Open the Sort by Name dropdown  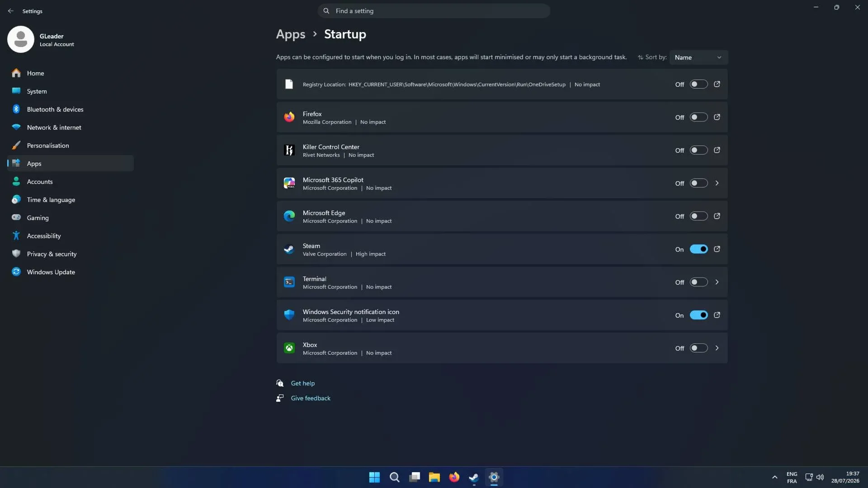tap(698, 57)
